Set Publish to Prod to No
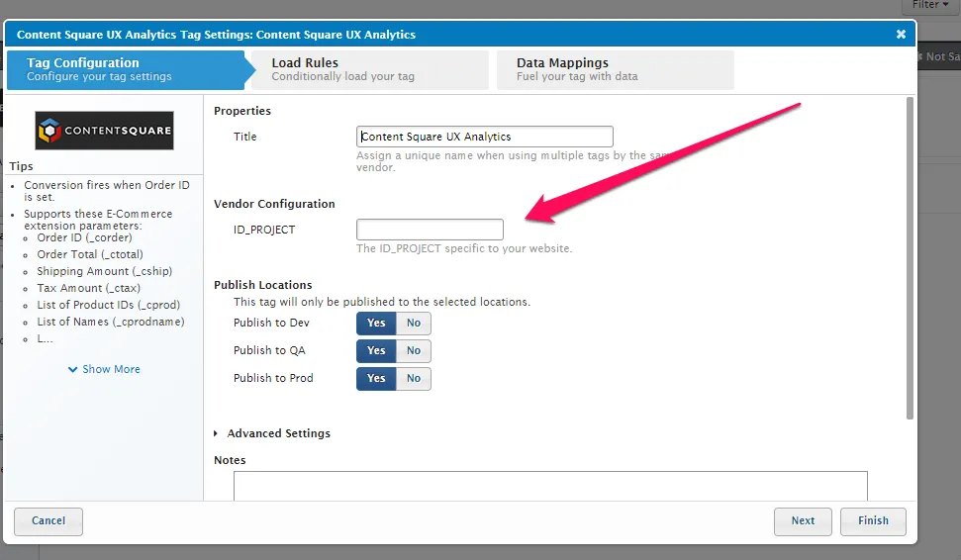This screenshot has height=560, width=961. (x=414, y=379)
